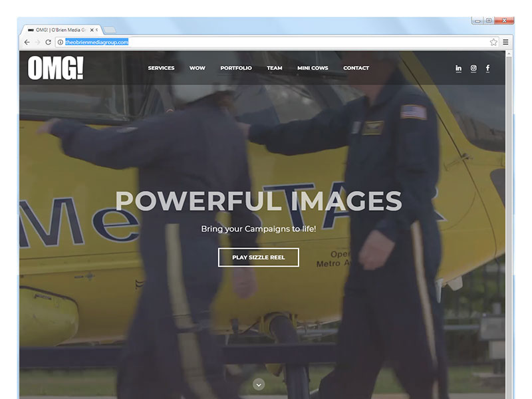Open the Chrome hamburger menu
This screenshot has height=399, width=532.
point(505,42)
